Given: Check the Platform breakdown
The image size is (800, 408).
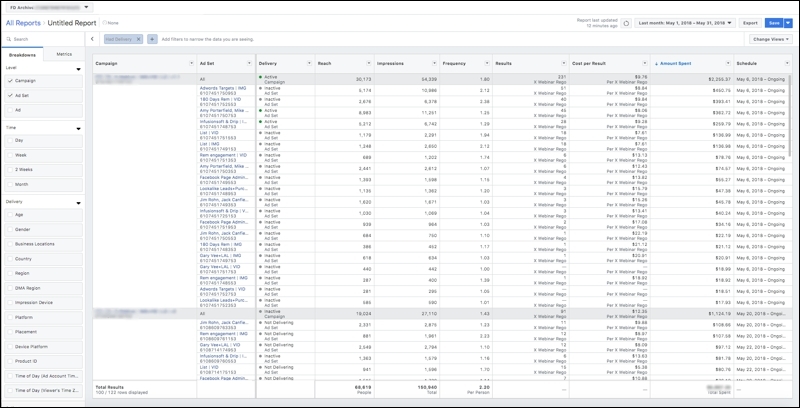Looking at the screenshot, I should click(10, 317).
